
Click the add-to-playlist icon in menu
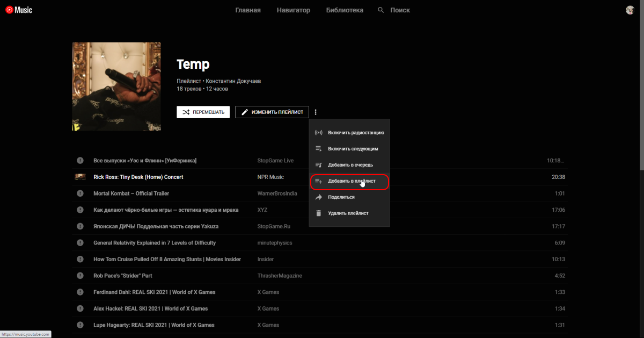(x=318, y=181)
